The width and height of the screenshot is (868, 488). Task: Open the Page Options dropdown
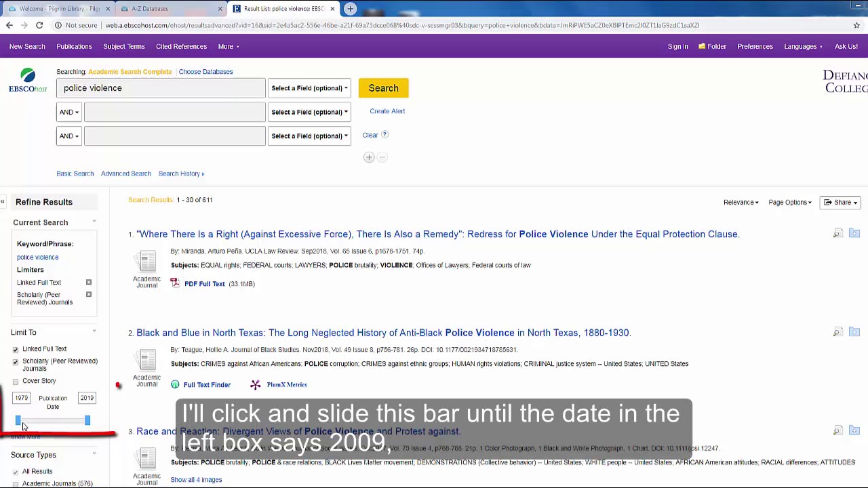789,202
